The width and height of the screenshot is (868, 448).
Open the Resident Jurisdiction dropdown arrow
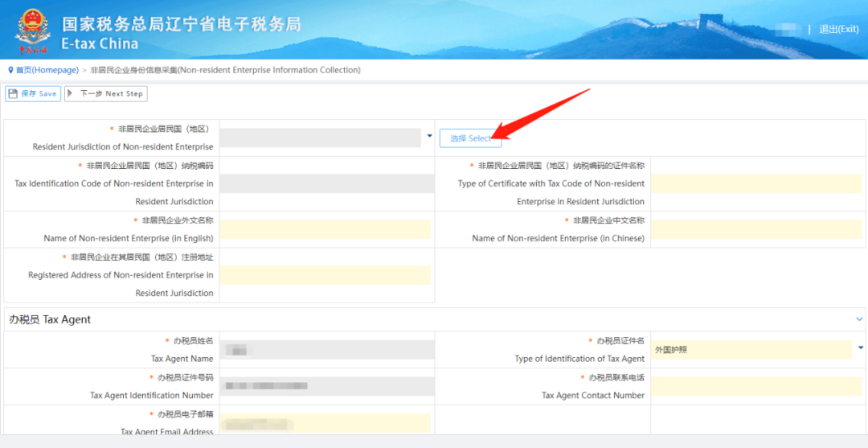[x=429, y=137]
